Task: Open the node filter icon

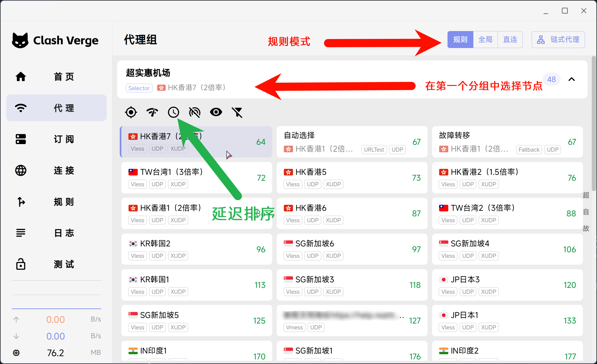Action: pos(237,112)
